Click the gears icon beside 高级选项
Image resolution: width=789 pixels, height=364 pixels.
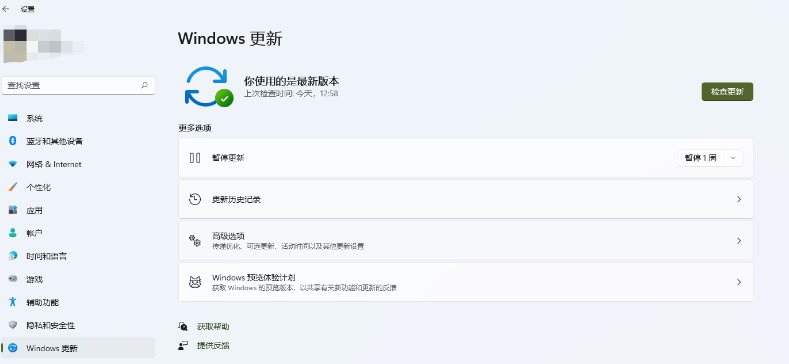195,241
